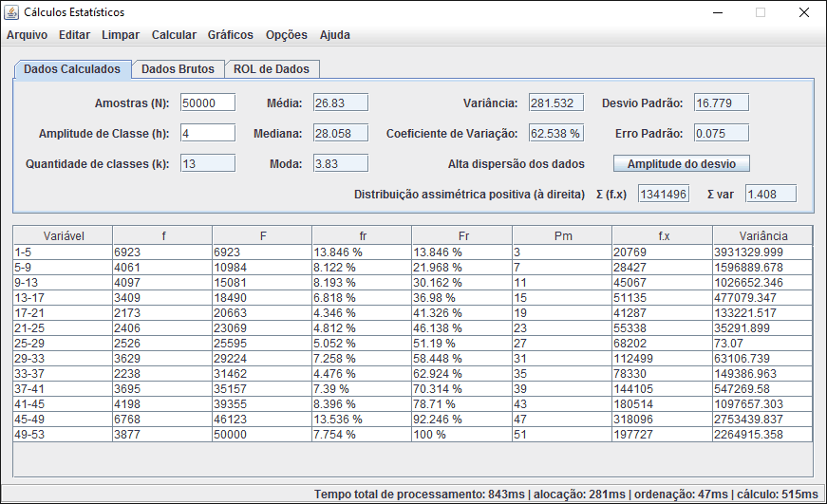This screenshot has width=827, height=504.
Task: Select the 49-53 class row cell
Action: (63, 435)
